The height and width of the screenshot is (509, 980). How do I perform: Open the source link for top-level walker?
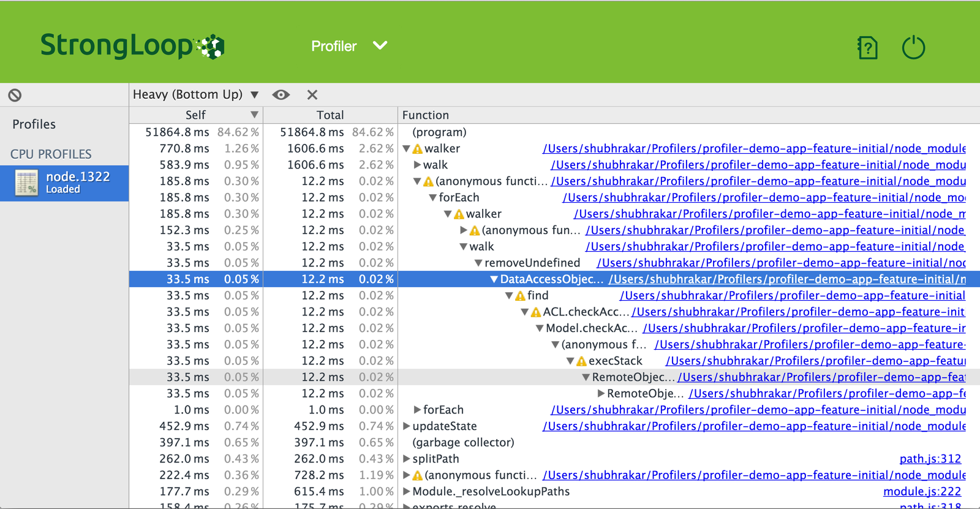[754, 149]
